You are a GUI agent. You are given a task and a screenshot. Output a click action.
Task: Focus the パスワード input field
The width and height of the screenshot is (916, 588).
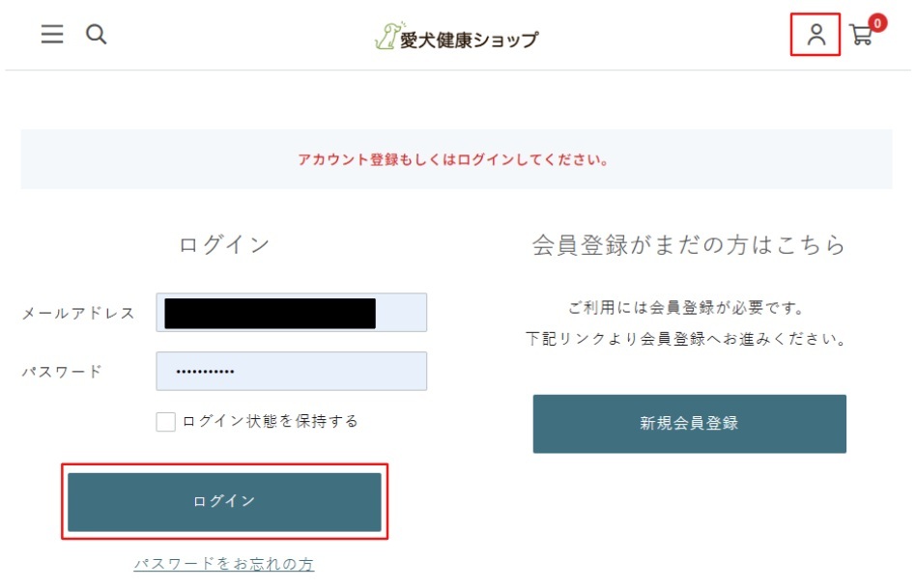(291, 371)
